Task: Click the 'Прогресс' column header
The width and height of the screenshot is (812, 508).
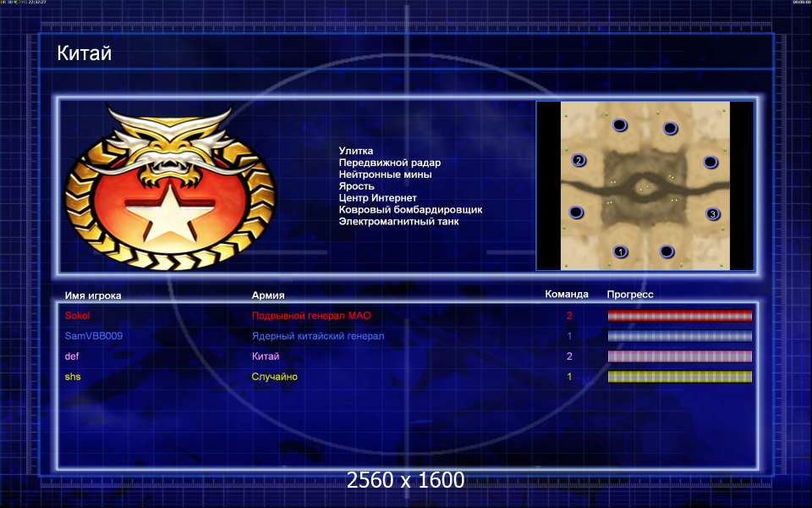Action: (630, 295)
